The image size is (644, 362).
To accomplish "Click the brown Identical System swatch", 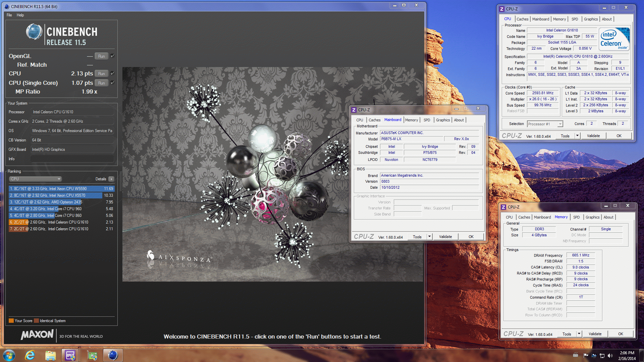I will pos(37,321).
